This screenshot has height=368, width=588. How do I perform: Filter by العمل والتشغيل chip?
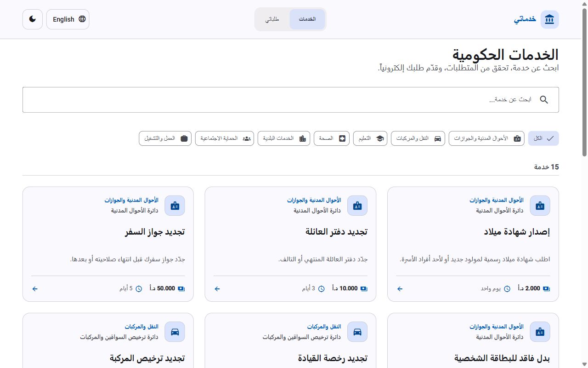[x=165, y=138]
